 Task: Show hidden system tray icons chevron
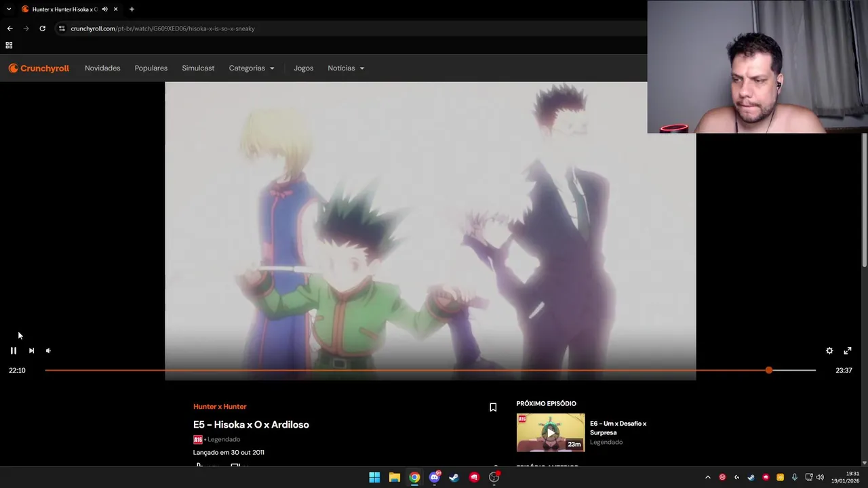pos(708,477)
